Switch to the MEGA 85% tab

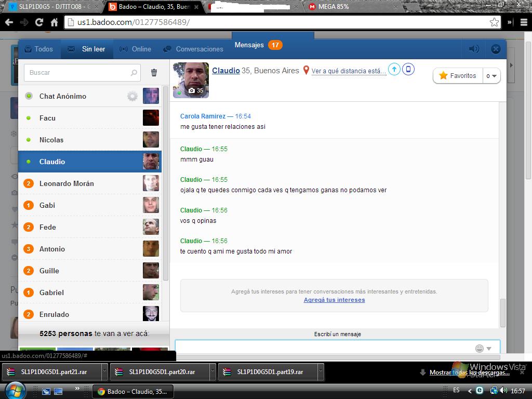point(352,6)
